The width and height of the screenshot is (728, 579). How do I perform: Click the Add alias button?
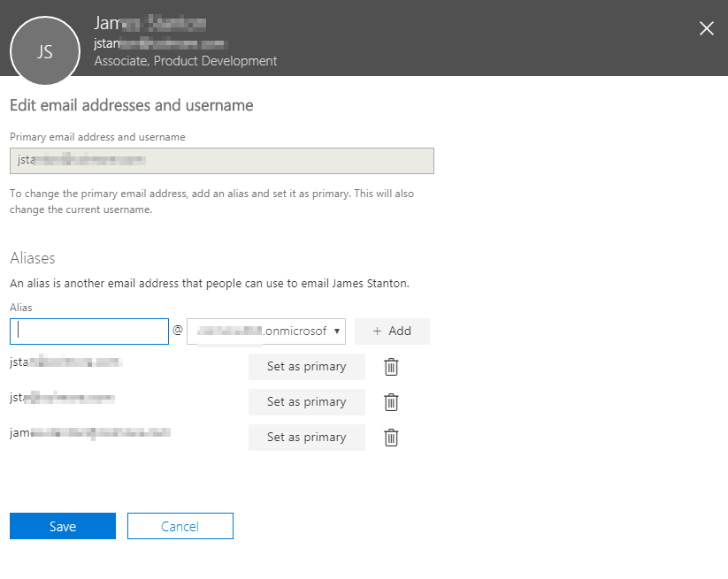(x=392, y=331)
